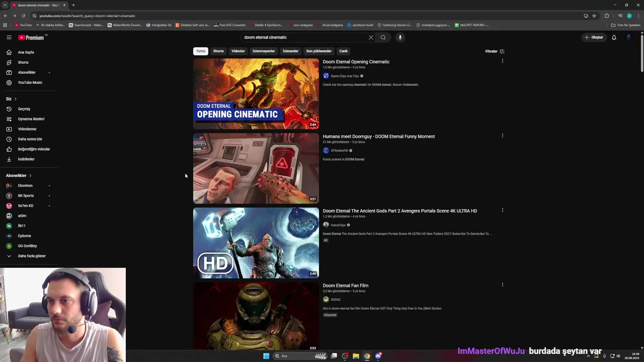Open Chrome extensions puzzle icon
644x362 pixels.
(x=607, y=16)
